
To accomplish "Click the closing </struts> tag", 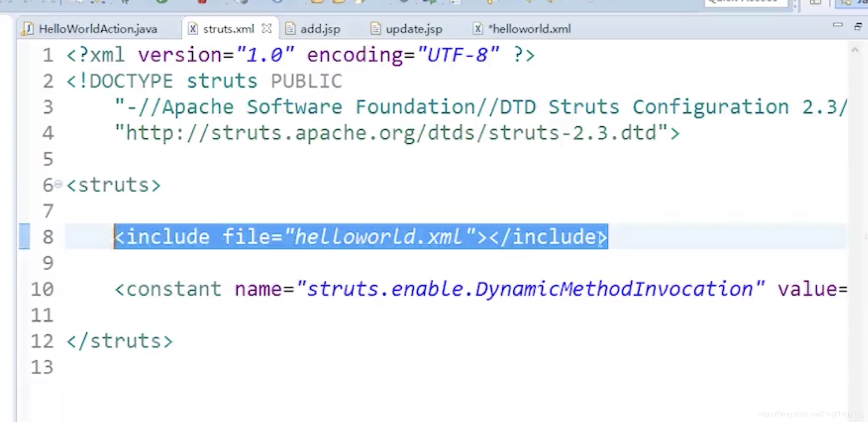I will tap(119, 341).
